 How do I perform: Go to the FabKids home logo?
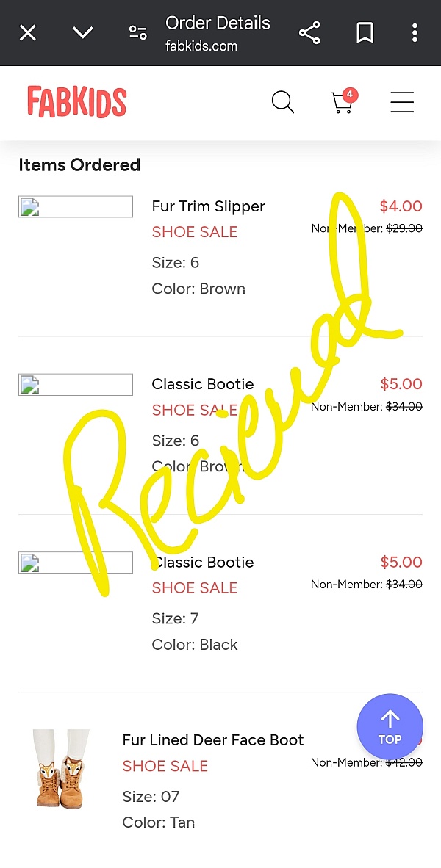pos(77,102)
